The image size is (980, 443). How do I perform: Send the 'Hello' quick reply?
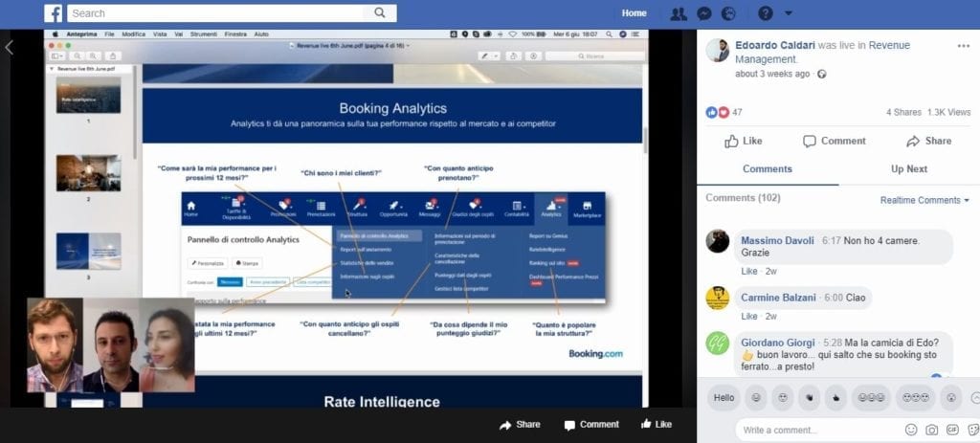(724, 398)
